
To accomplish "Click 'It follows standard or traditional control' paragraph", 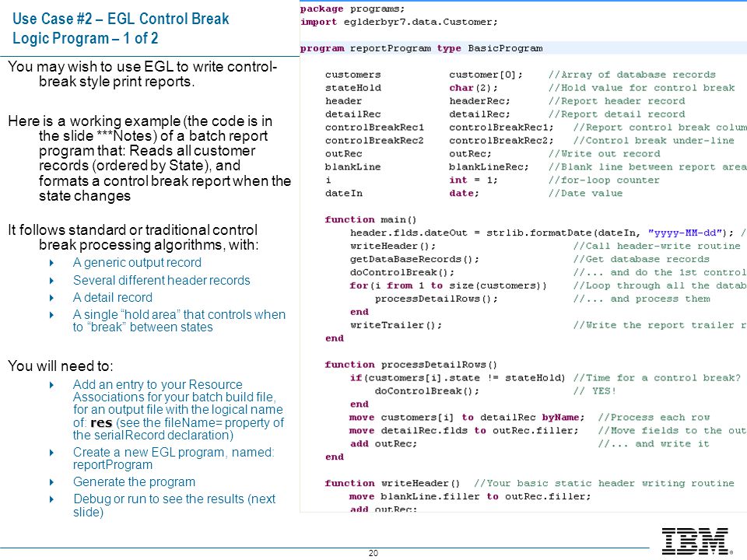I will [x=133, y=237].
